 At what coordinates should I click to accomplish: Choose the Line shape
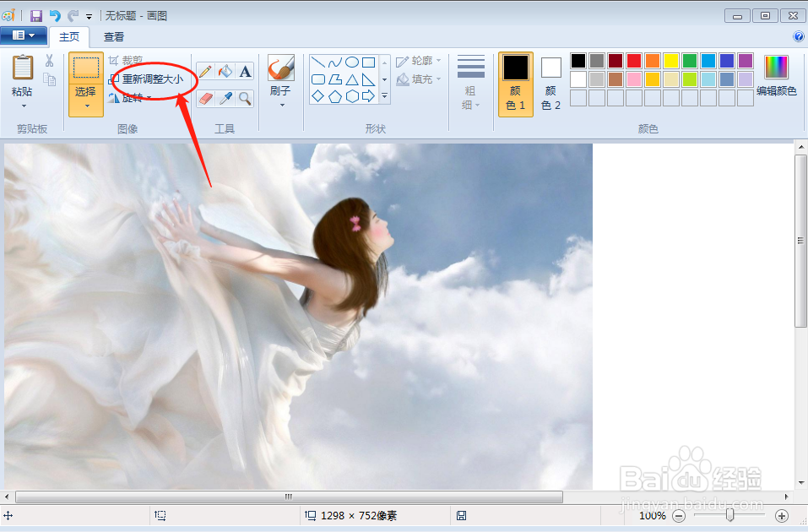(x=318, y=62)
